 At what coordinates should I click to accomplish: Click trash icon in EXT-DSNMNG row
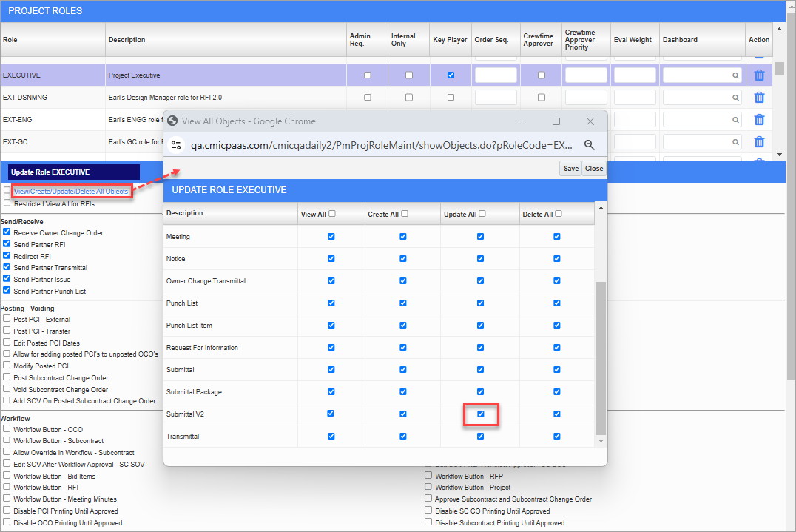pyautogui.click(x=759, y=98)
